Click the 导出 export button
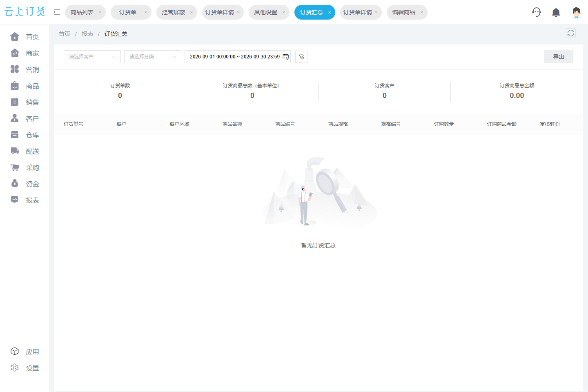Image resolution: width=588 pixels, height=392 pixels. [559, 57]
